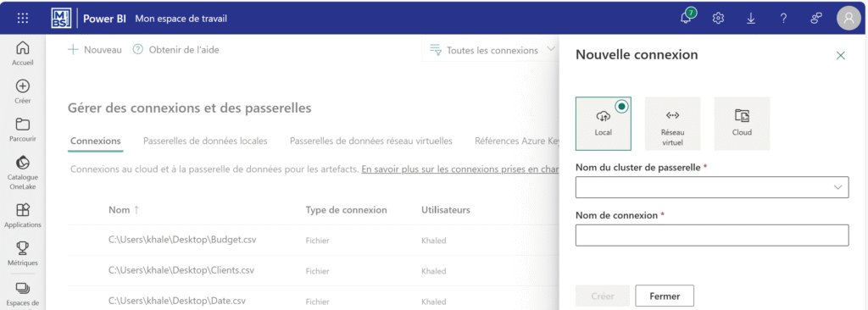Select the Local connection type
The width and height of the screenshot is (868, 310).
(x=604, y=124)
